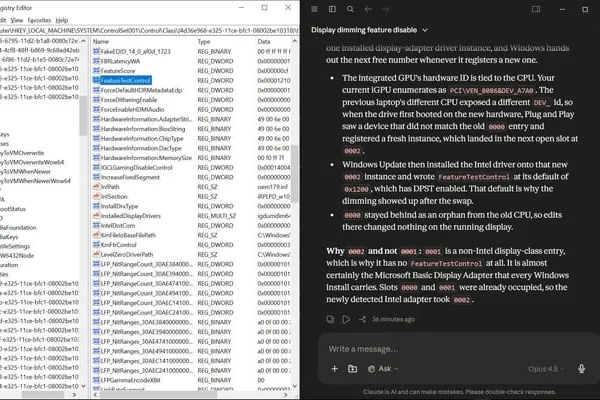Add an attachment with the plus icon
Screen dimensions: 600x400
(x=334, y=369)
